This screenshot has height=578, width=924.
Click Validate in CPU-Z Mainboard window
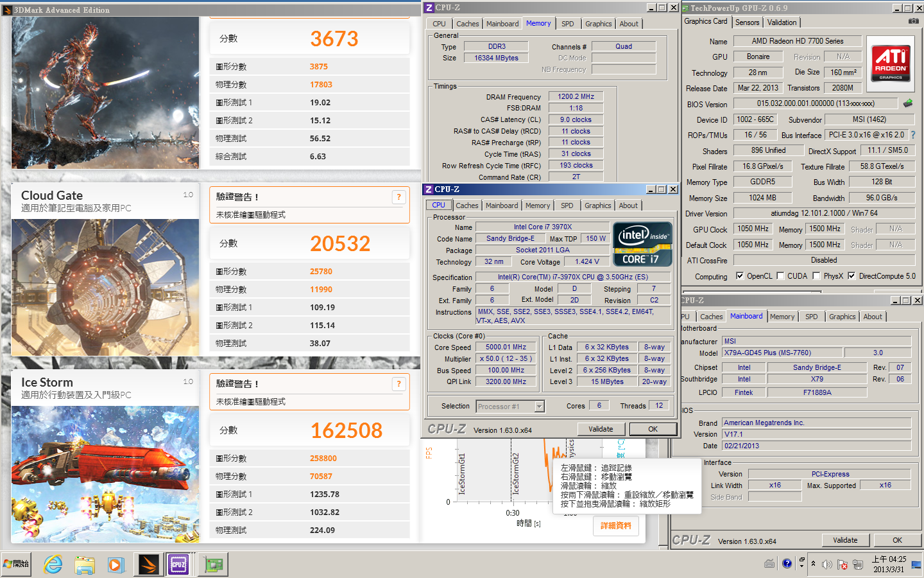(x=845, y=540)
